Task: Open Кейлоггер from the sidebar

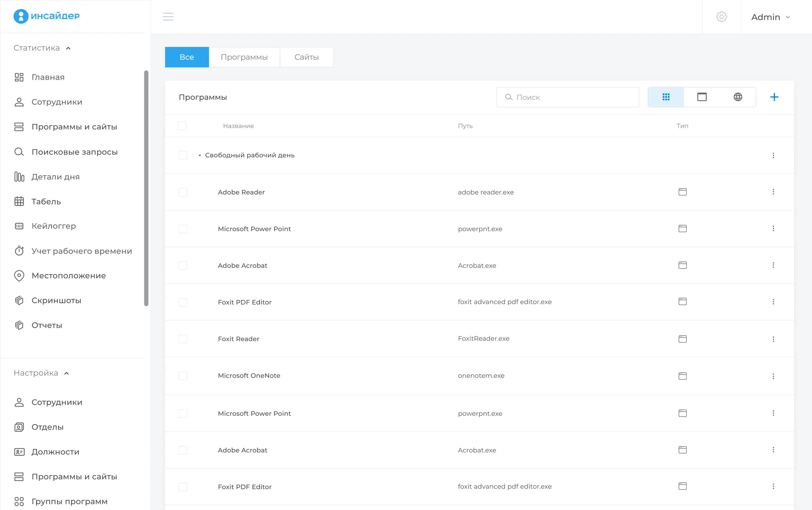Action: (x=54, y=226)
